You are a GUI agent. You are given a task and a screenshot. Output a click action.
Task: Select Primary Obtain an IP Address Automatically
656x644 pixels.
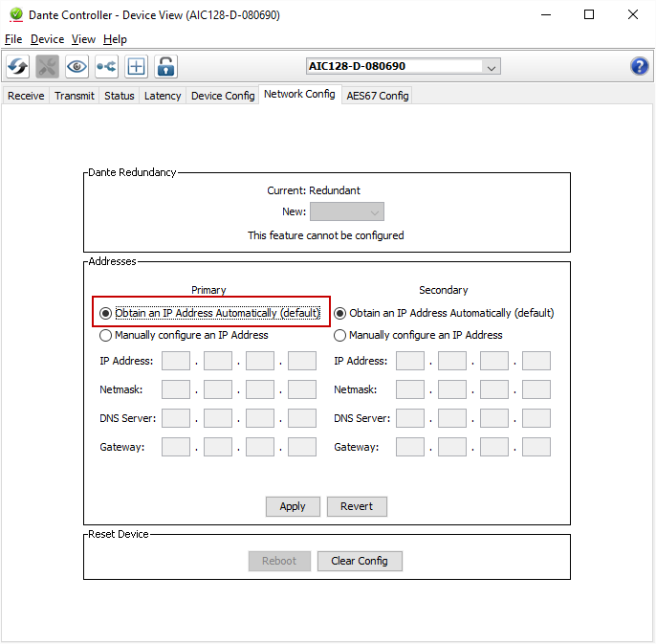pyautogui.click(x=106, y=313)
